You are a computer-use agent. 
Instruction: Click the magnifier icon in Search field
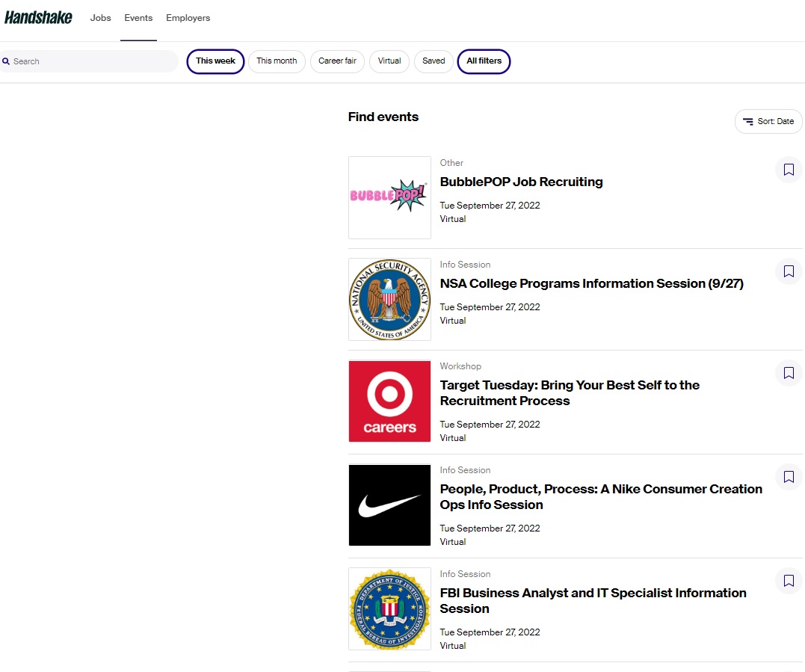[6, 61]
